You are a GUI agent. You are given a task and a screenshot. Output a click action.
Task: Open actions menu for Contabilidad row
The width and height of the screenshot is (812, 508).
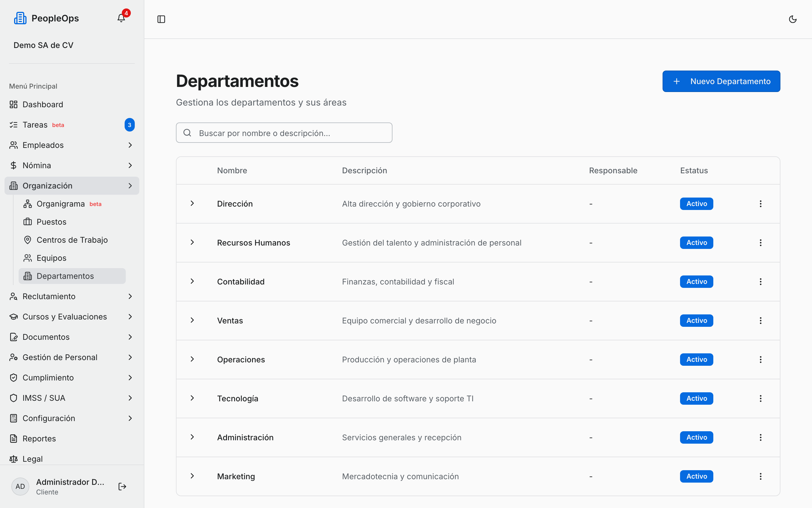pyautogui.click(x=760, y=282)
